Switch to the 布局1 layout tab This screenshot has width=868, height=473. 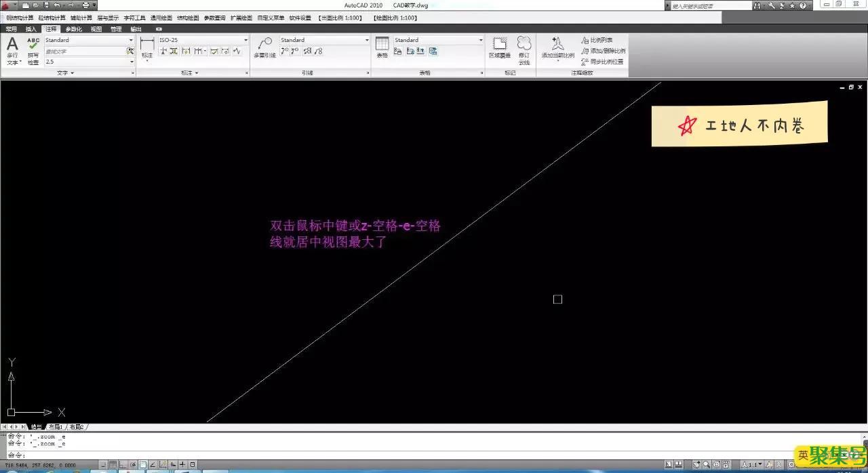pos(56,428)
